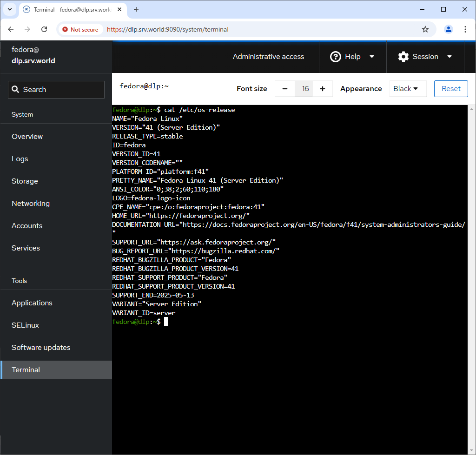Click the Tools section heading
The height and width of the screenshot is (455, 476).
point(19,281)
